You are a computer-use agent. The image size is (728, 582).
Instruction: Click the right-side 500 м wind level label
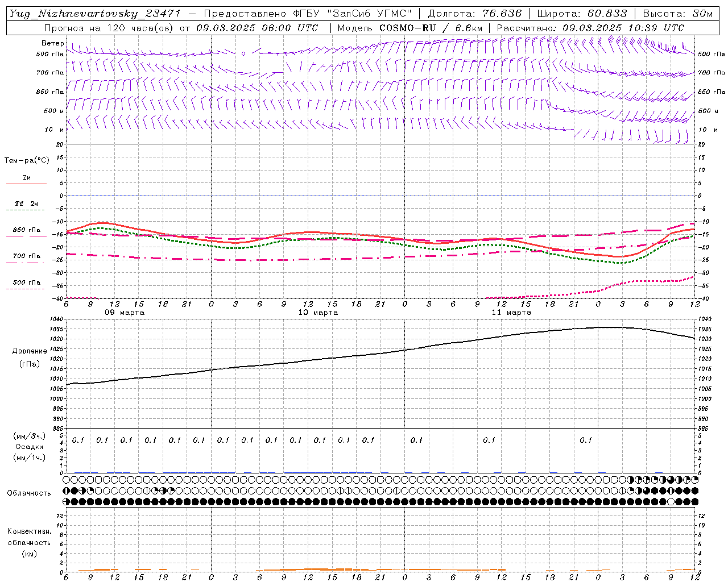[x=709, y=111]
